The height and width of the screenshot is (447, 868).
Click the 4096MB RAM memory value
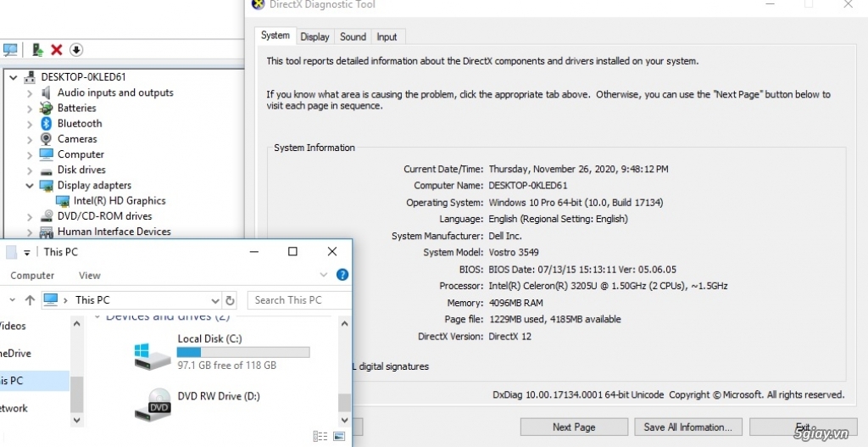[516, 303]
